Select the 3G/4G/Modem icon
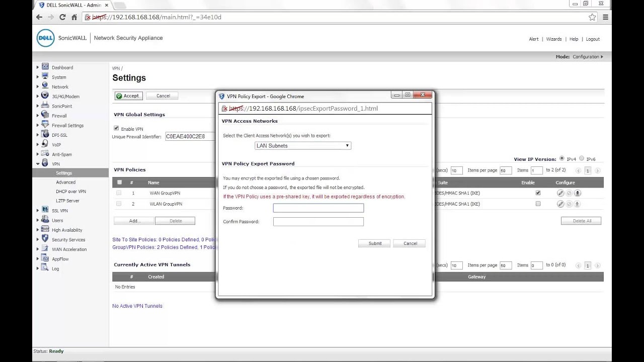Image resolution: width=644 pixels, height=362 pixels. (45, 96)
